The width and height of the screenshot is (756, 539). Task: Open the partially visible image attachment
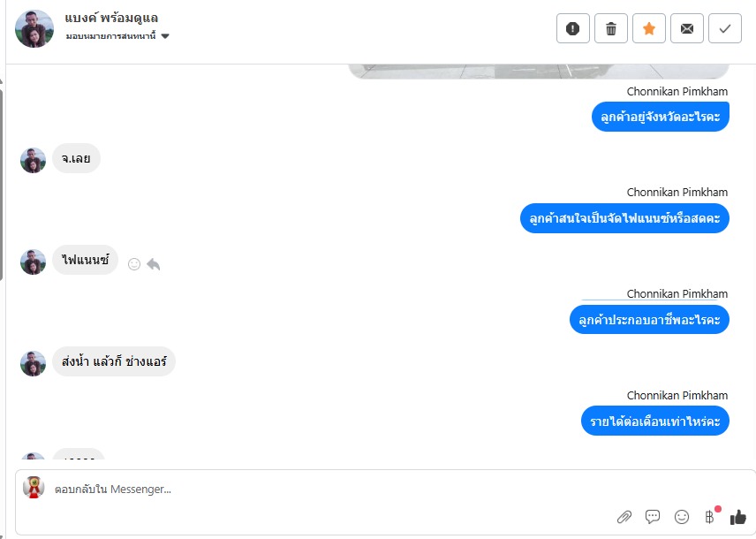point(538,72)
